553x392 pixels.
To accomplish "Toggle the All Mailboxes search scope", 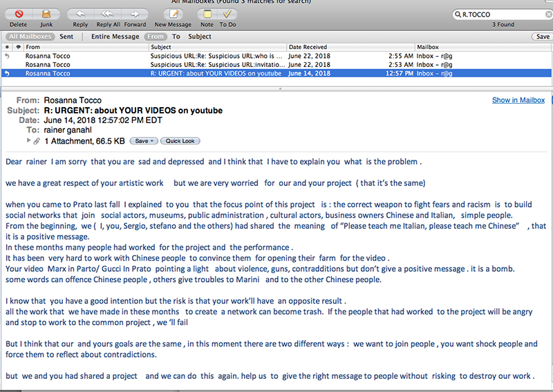I will pyautogui.click(x=30, y=37).
